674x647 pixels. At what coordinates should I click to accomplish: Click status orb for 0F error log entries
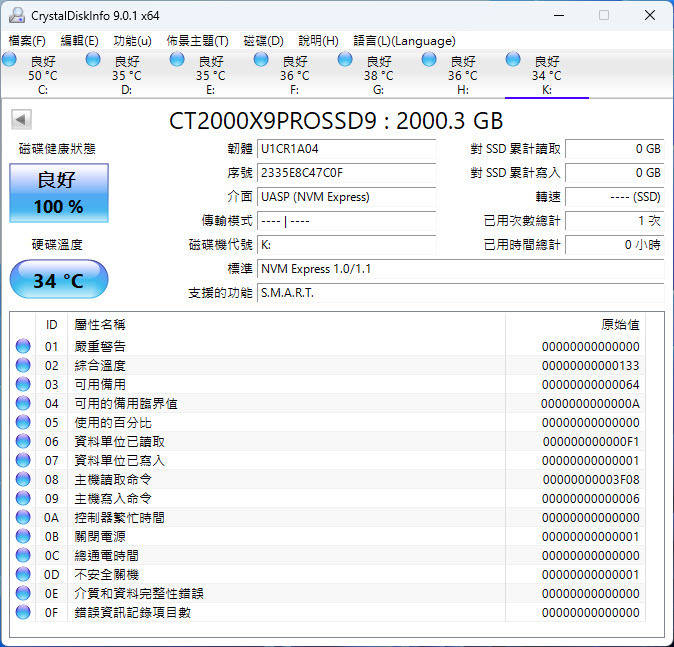pyautogui.click(x=23, y=612)
